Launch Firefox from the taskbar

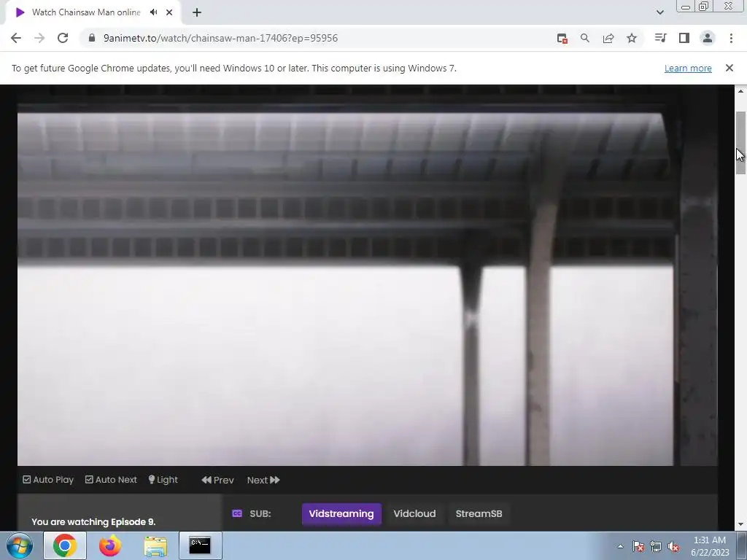click(x=109, y=545)
